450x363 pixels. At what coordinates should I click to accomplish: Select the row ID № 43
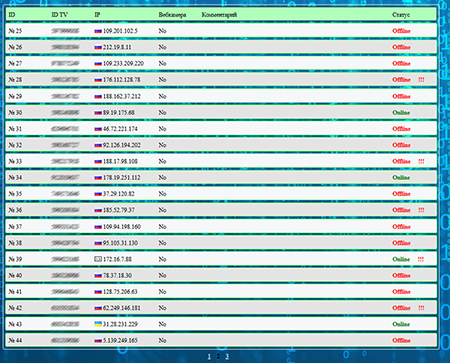click(x=15, y=324)
